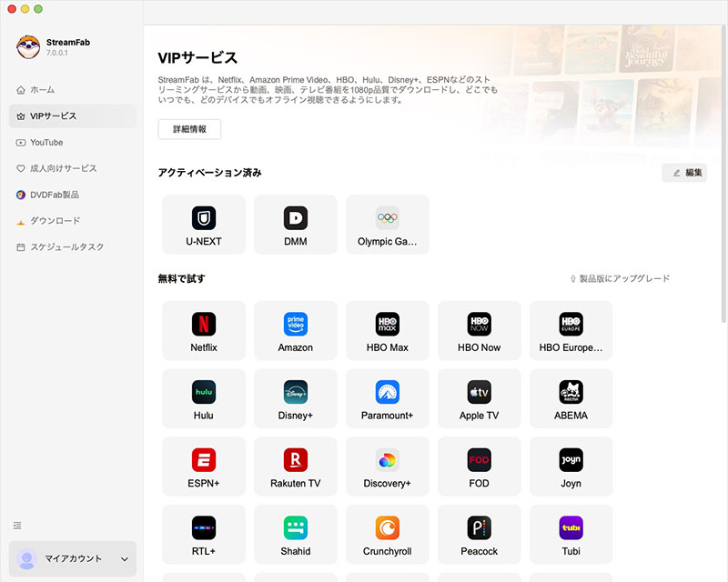Click the 編集 edit button
This screenshot has width=728, height=582.
pyautogui.click(x=684, y=173)
